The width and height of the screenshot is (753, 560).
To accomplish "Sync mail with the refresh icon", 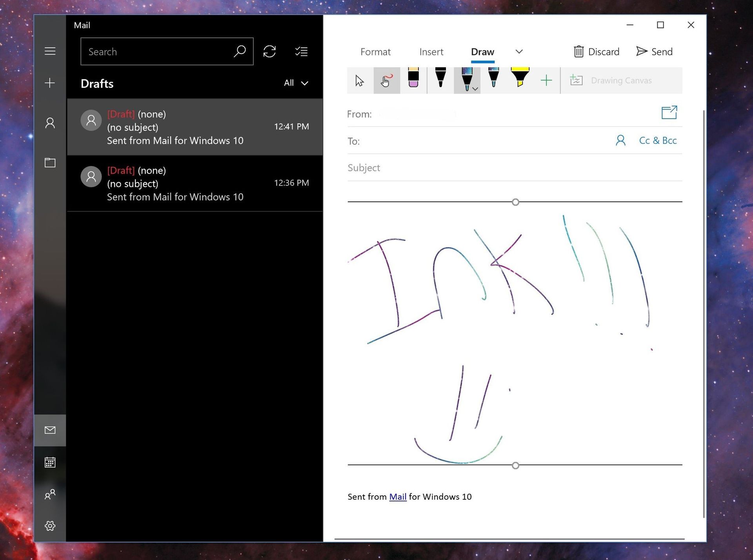I will click(269, 51).
